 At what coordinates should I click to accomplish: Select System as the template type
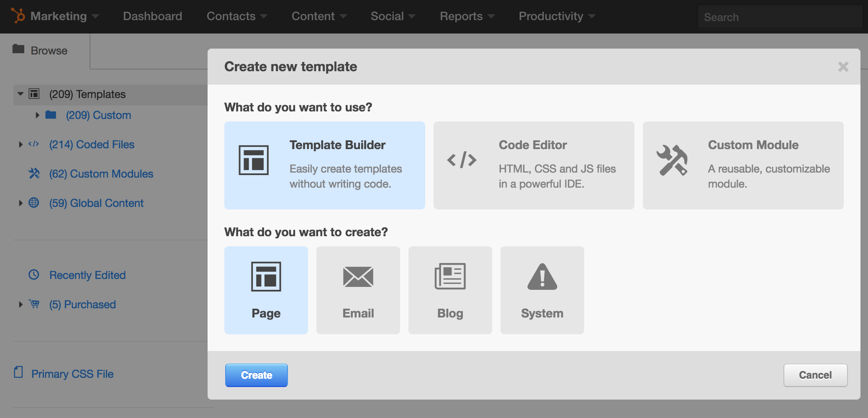[542, 290]
